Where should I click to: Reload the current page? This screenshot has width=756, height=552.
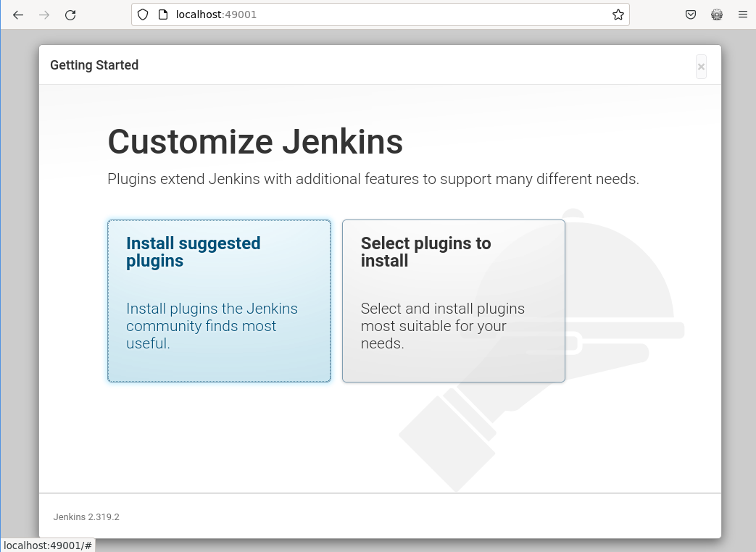pos(70,14)
